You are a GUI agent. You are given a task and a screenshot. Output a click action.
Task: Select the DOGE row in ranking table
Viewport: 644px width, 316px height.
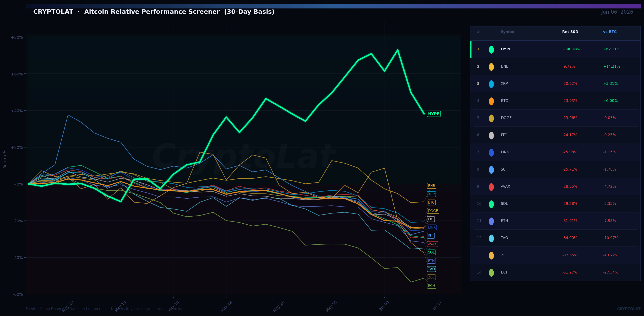[555, 118]
